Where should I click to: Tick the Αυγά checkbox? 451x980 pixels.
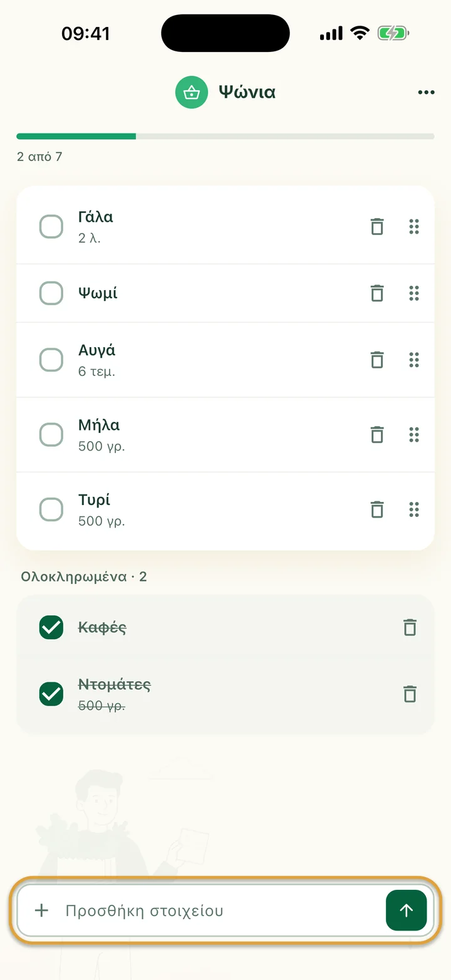click(x=51, y=360)
